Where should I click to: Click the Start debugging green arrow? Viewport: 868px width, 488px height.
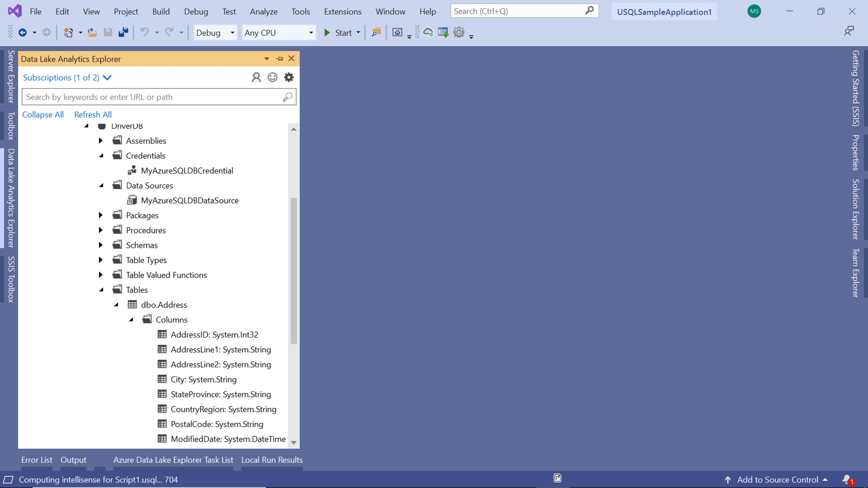point(327,32)
